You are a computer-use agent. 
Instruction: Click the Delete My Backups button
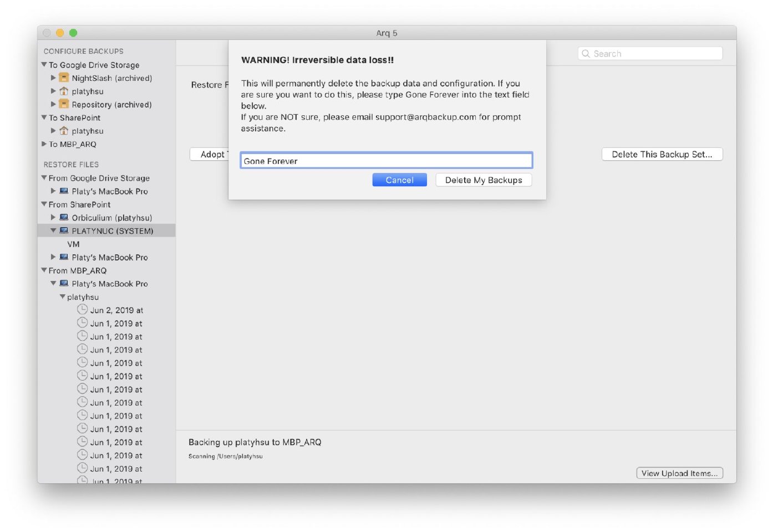[x=483, y=180]
